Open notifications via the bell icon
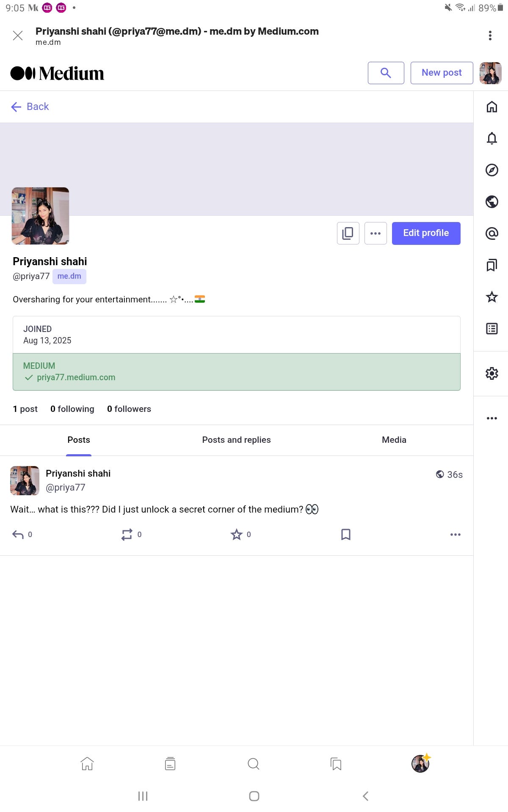The width and height of the screenshot is (508, 812). pos(491,138)
